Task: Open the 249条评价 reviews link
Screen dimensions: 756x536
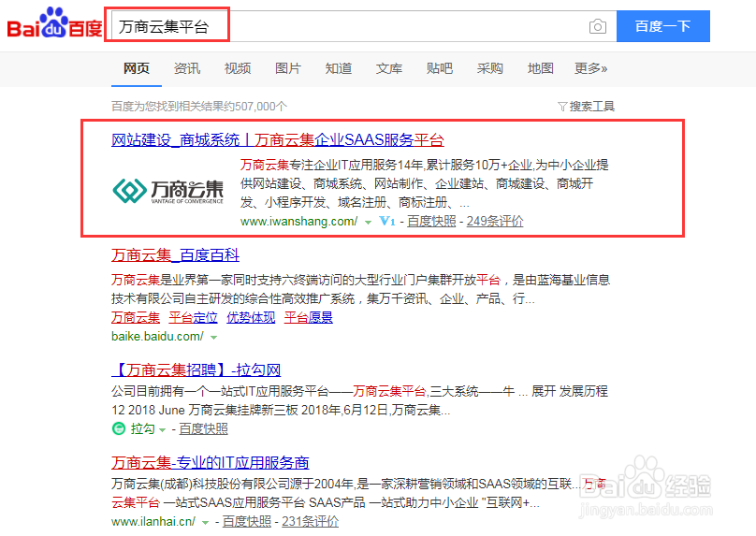Action: (x=495, y=222)
